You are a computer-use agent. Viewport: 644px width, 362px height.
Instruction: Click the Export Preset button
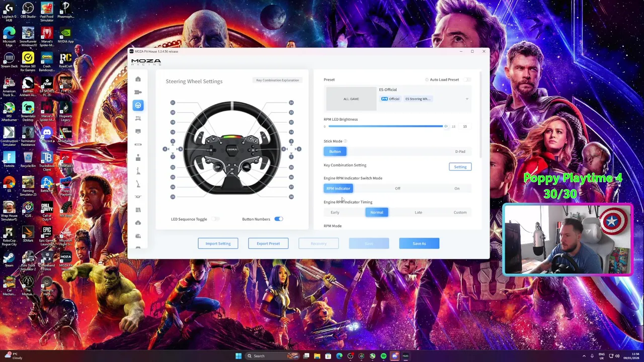coord(268,243)
